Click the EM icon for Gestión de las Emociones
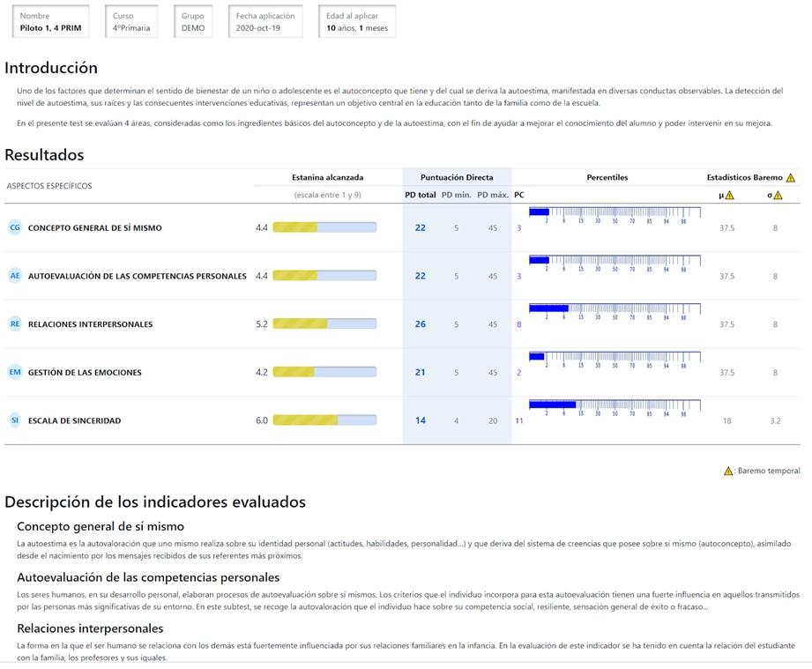Screen dimensions: 812x669 point(14,372)
